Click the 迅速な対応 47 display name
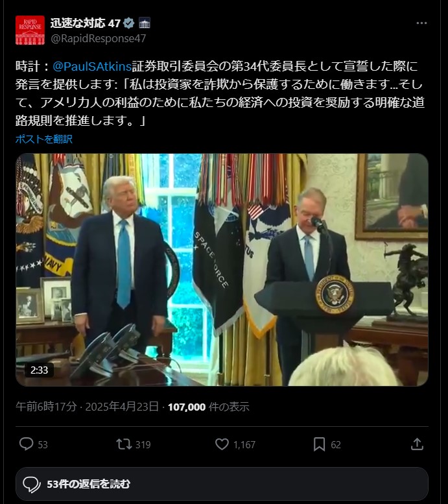The image size is (448, 504). pos(86,23)
